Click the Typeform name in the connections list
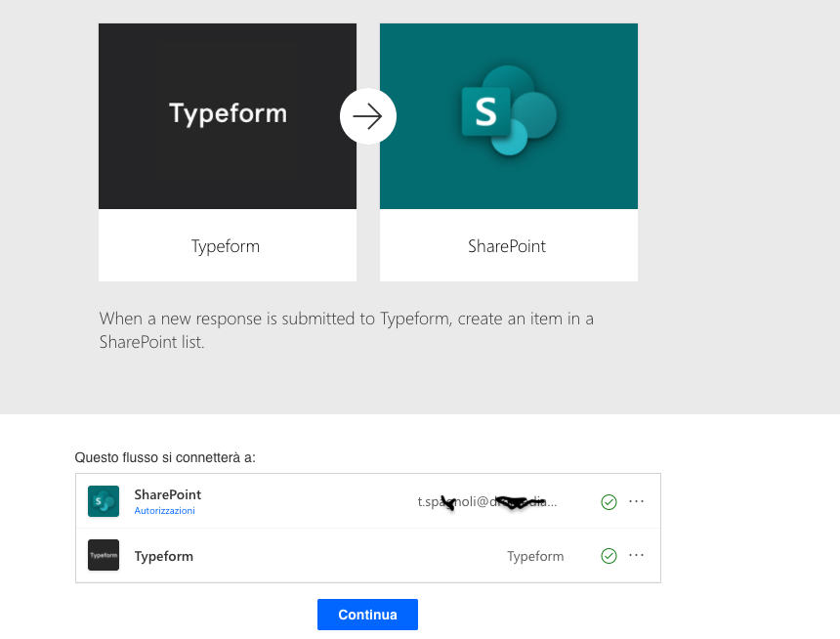840x639 pixels. [x=164, y=557]
